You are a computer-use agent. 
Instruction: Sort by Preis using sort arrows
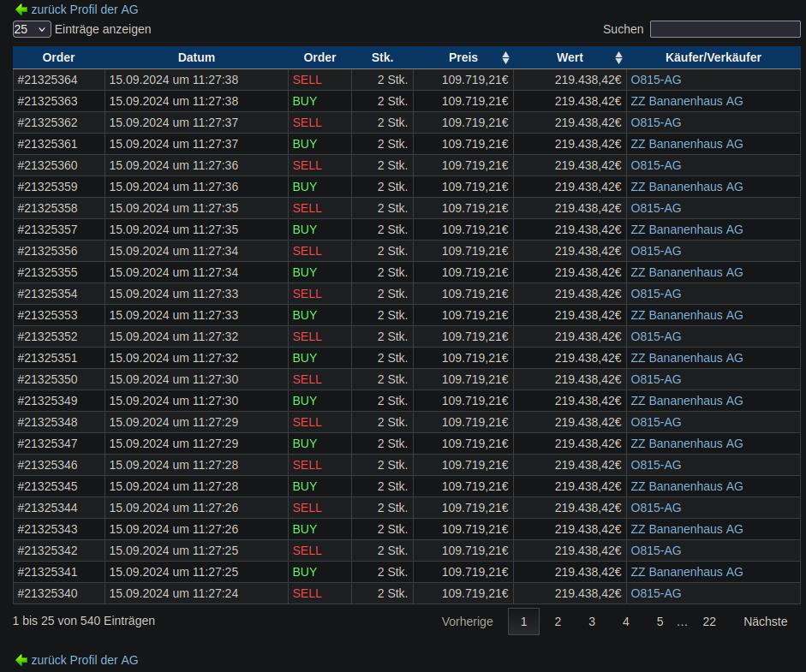[506, 57]
